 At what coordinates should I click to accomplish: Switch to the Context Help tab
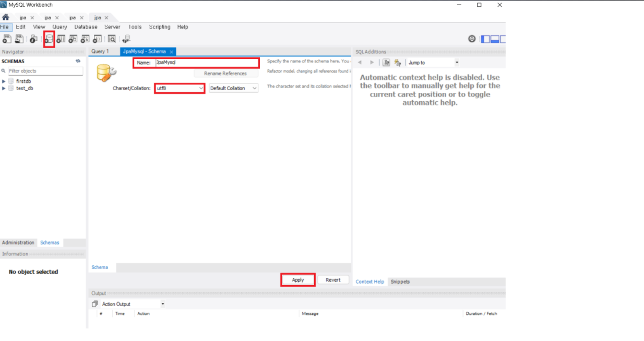(x=370, y=282)
